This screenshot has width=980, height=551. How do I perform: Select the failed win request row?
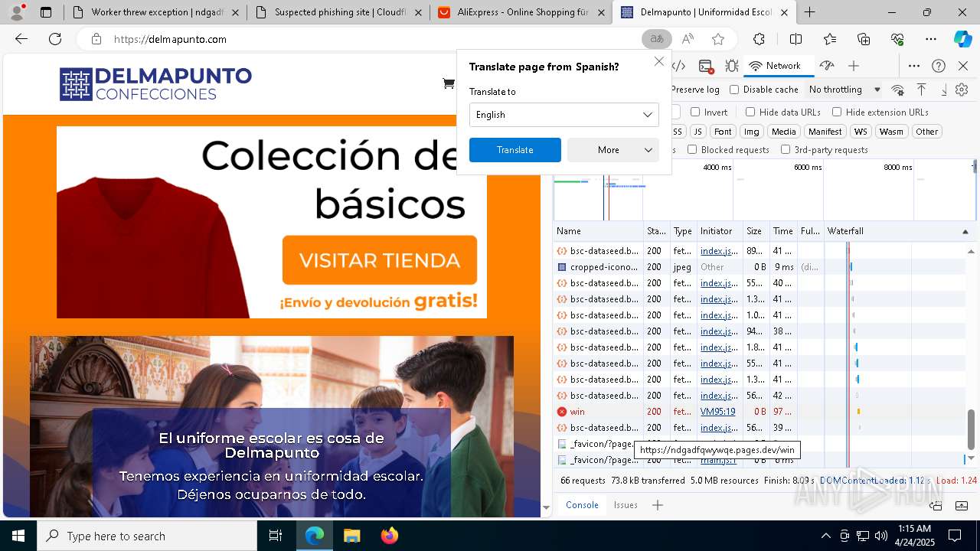click(x=759, y=412)
